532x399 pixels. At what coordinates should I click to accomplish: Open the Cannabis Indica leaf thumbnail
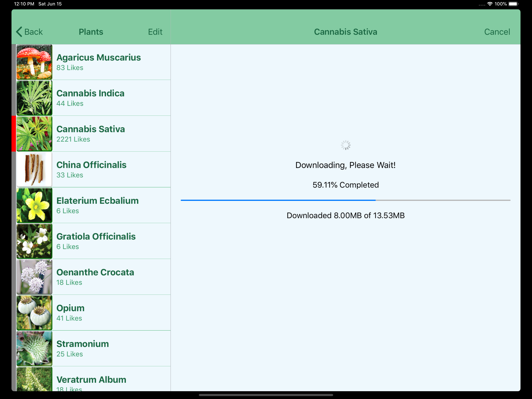34,98
